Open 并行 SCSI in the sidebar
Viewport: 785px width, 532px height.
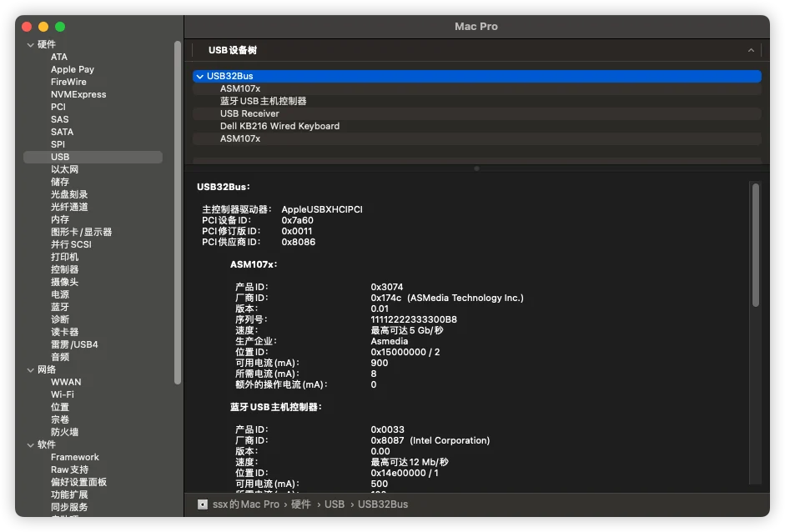71,244
